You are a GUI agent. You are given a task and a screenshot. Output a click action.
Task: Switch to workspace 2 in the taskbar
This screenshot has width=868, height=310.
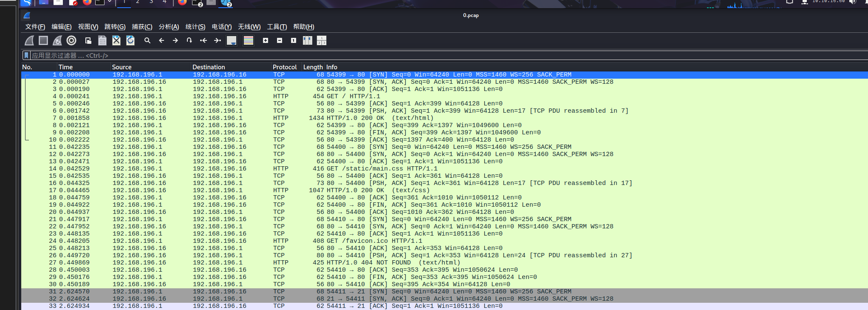click(x=138, y=2)
